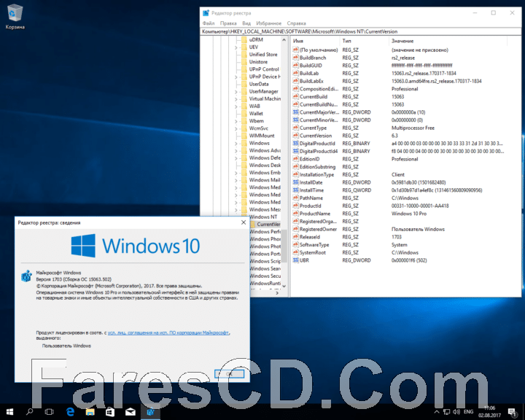525x420 pixels.
Task: Select the ProductName value icon
Action: click(x=295, y=214)
